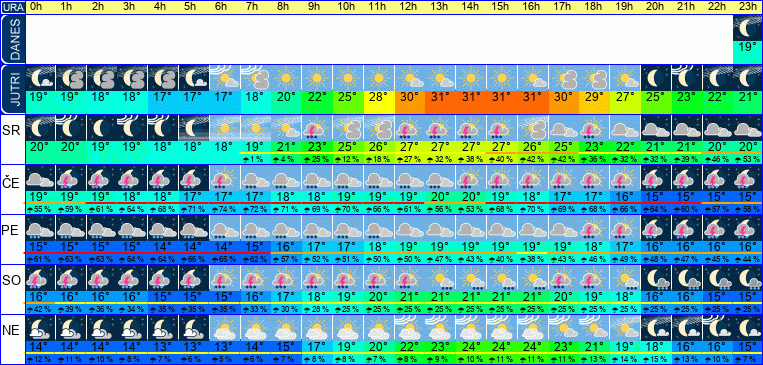Click the DANES 23h crescent moon icon

tap(747, 29)
